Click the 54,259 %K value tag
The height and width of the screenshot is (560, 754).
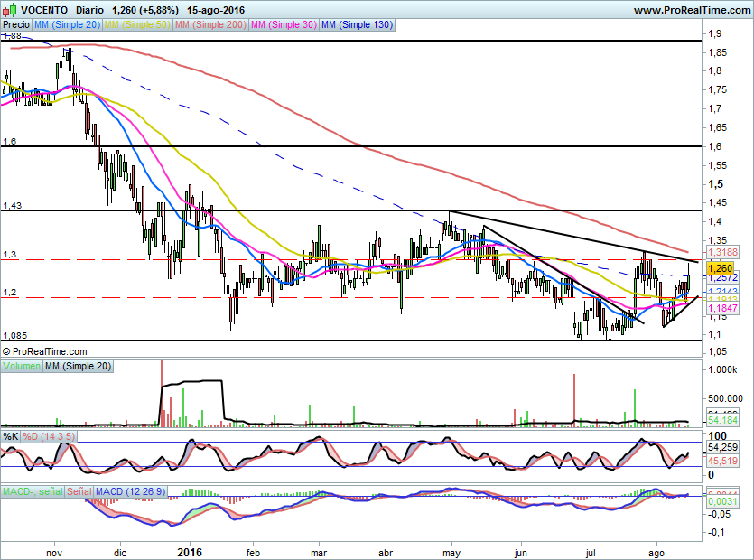click(722, 447)
